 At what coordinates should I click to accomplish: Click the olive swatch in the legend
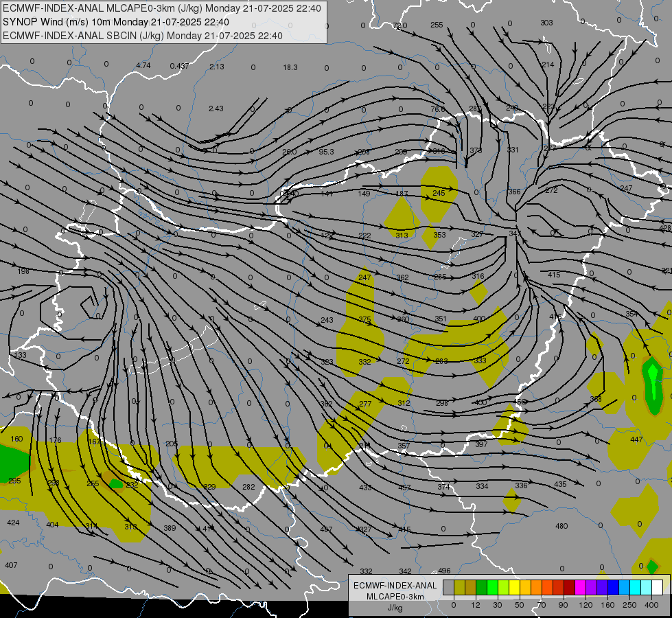[459, 587]
